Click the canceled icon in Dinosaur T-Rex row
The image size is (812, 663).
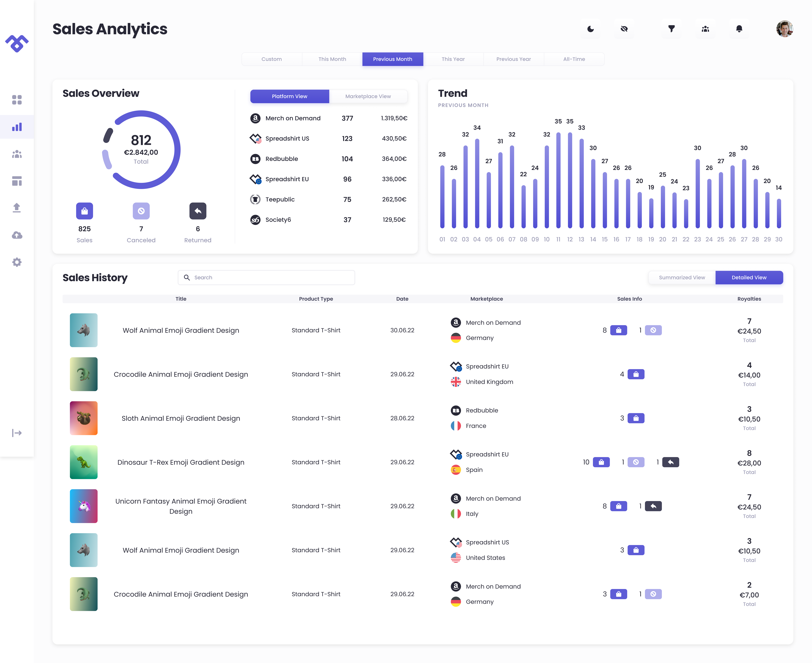pos(636,462)
